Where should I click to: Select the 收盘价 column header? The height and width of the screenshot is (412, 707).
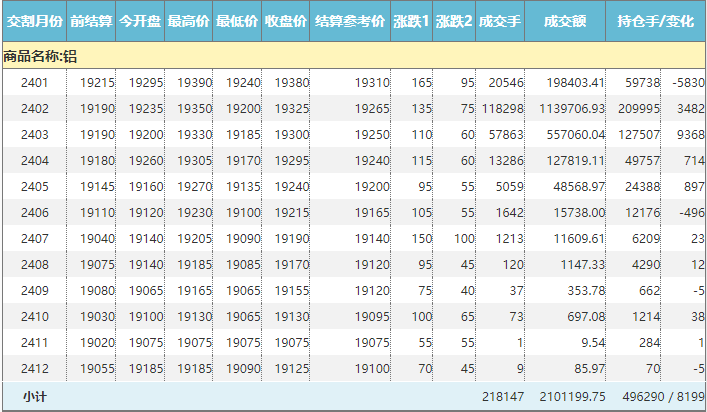pos(286,21)
